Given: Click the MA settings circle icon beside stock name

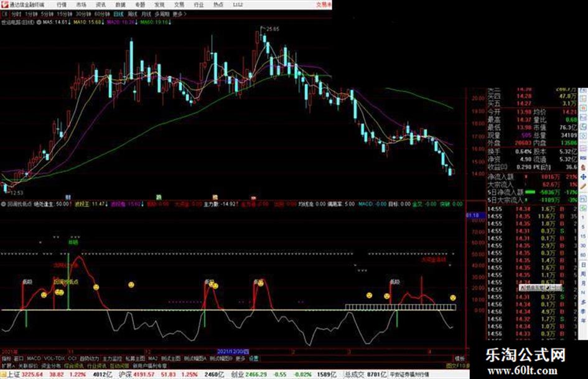Looking at the screenshot, I should (39, 22).
